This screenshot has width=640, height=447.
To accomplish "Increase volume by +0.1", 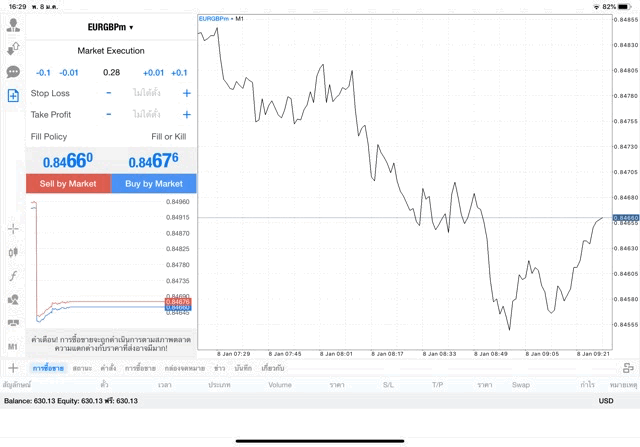I will pos(179,72).
